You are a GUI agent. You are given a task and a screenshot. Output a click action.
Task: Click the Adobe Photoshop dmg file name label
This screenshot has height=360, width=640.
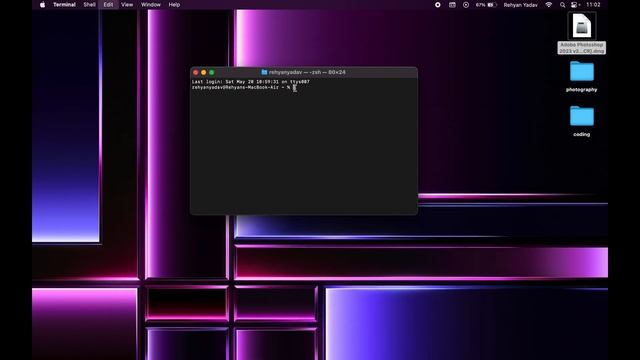pyautogui.click(x=582, y=48)
